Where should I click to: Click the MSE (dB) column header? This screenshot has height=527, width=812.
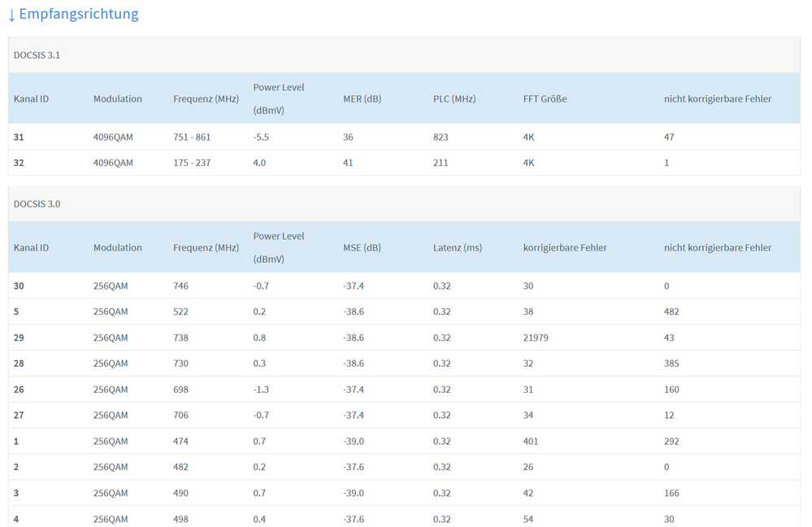click(x=362, y=248)
